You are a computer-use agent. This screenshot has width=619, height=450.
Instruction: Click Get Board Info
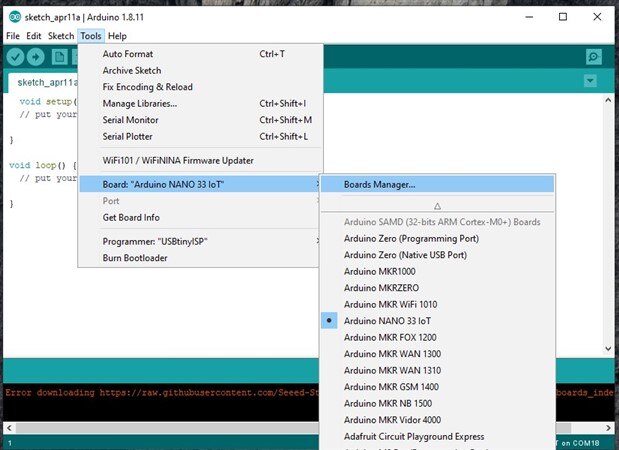pyautogui.click(x=200, y=218)
